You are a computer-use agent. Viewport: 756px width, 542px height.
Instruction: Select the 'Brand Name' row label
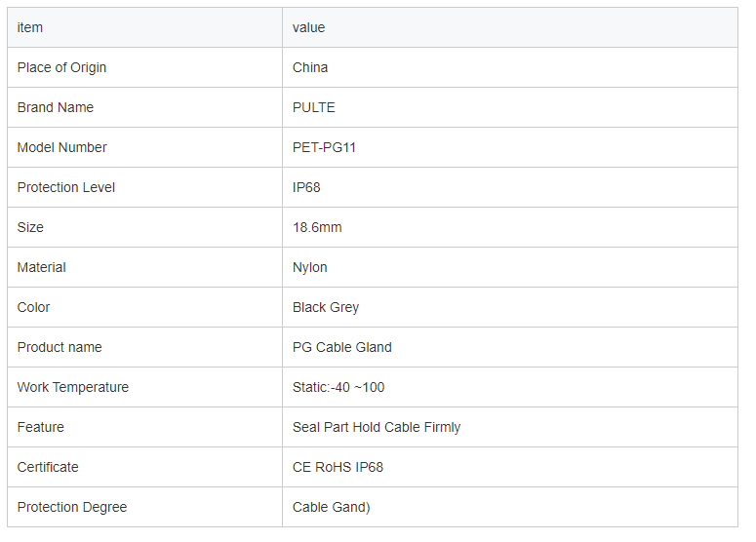click(56, 107)
